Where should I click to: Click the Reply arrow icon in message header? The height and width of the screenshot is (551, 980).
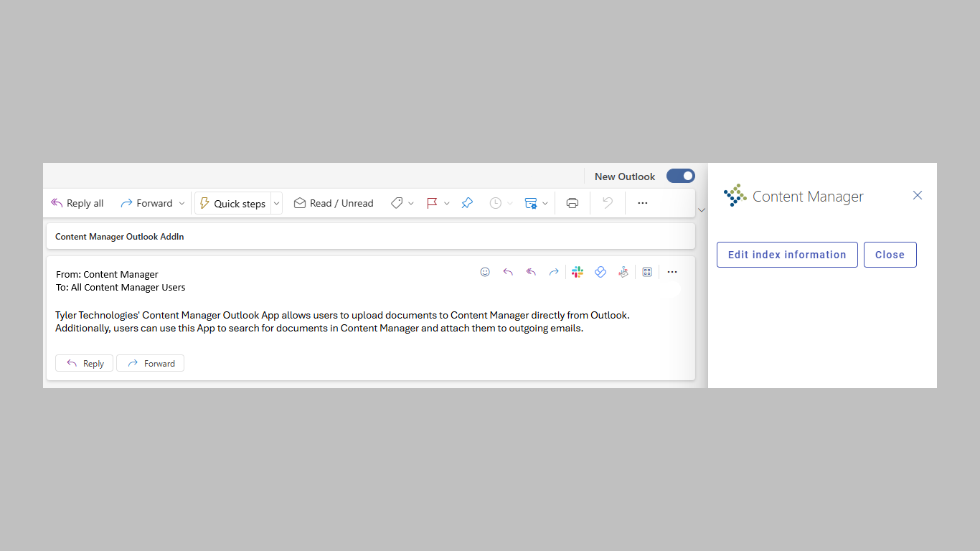click(x=508, y=272)
